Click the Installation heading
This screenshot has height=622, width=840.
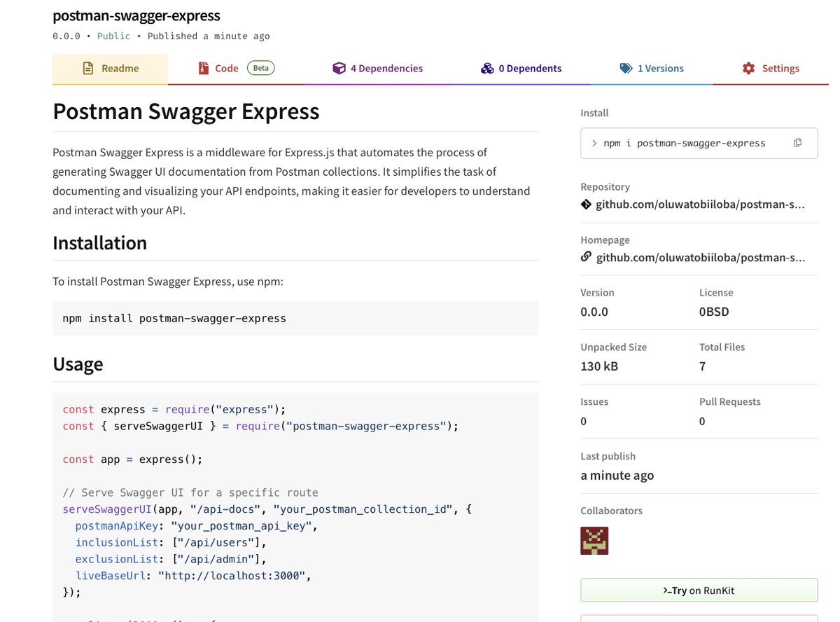pos(100,243)
